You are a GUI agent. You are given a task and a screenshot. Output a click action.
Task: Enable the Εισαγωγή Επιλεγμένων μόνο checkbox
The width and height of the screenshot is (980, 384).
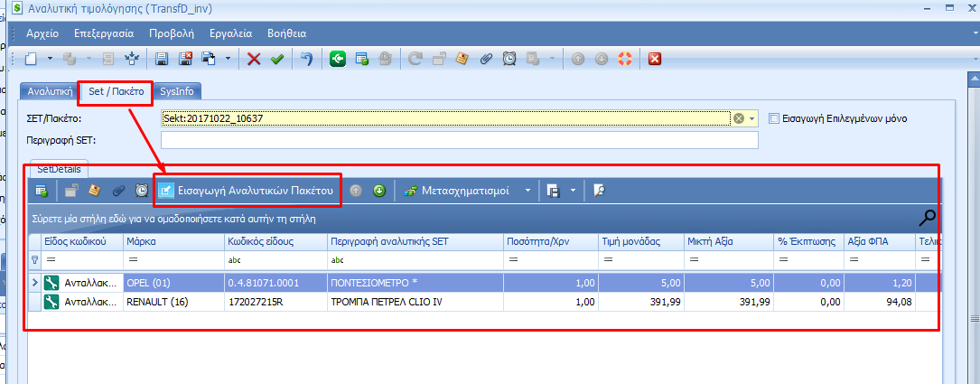pos(773,118)
